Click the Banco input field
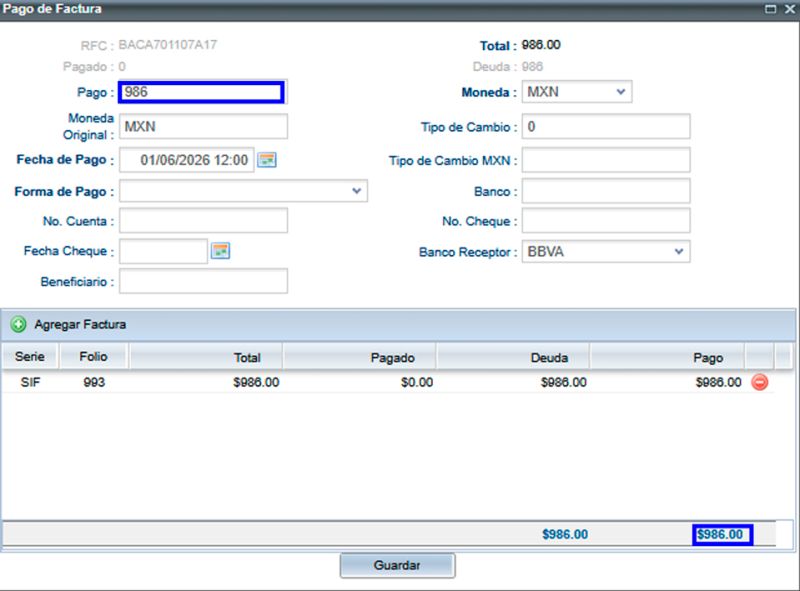Viewport: 800px width, 591px height. pos(606,191)
